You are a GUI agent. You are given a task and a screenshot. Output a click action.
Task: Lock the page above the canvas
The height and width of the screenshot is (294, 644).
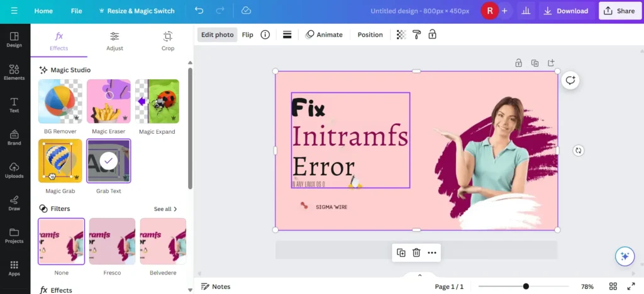(x=518, y=63)
